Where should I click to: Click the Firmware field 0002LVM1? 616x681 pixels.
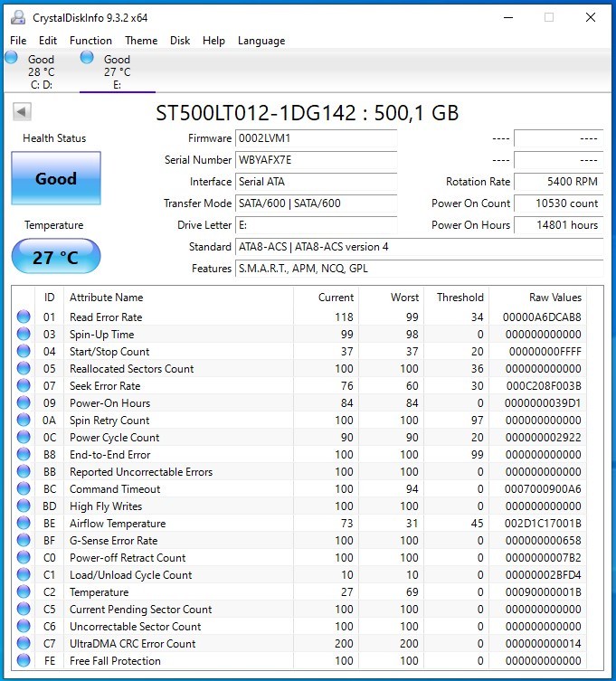coord(317,138)
